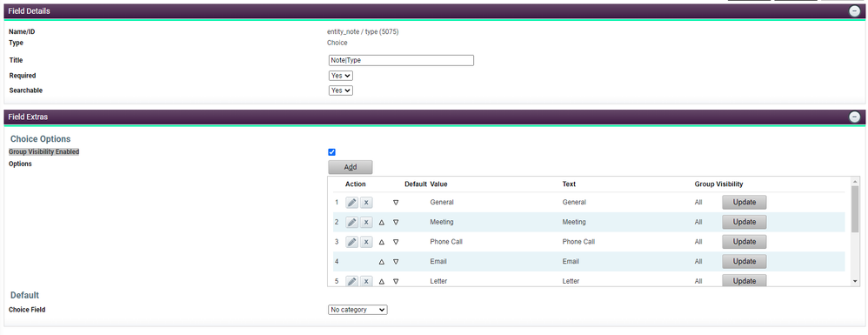Update group visibility for Email
This screenshot has width=868, height=335.
point(744,261)
